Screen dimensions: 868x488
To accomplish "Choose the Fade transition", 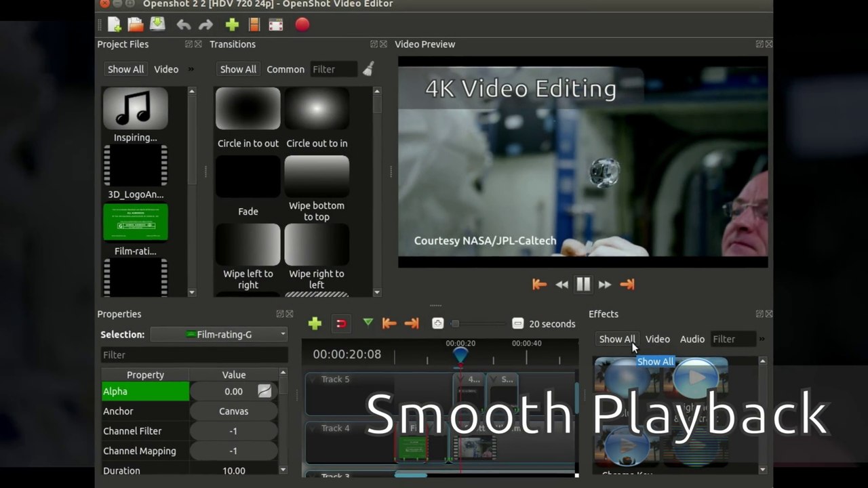I will pos(248,177).
